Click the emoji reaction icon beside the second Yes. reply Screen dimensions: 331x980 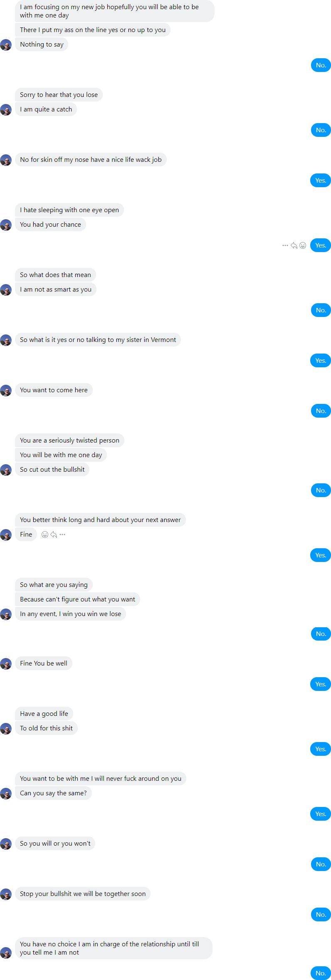pyautogui.click(x=303, y=245)
